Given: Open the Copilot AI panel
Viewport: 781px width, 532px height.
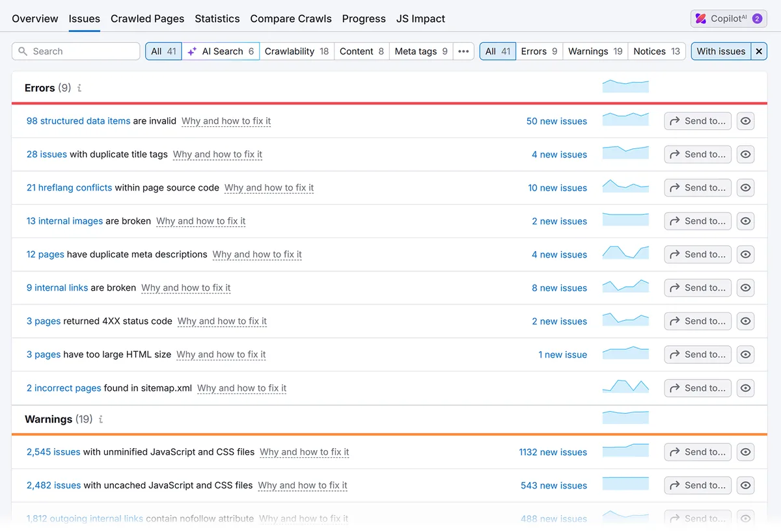Looking at the screenshot, I should point(729,19).
